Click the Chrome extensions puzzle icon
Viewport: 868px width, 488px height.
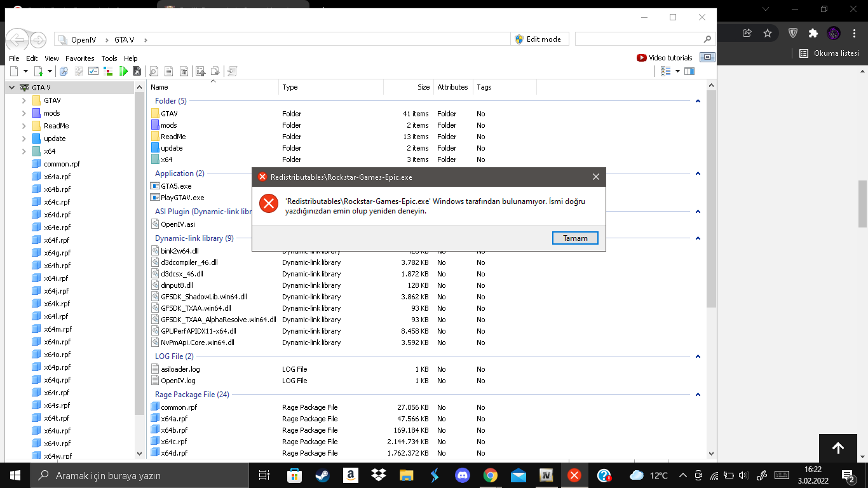[813, 33]
